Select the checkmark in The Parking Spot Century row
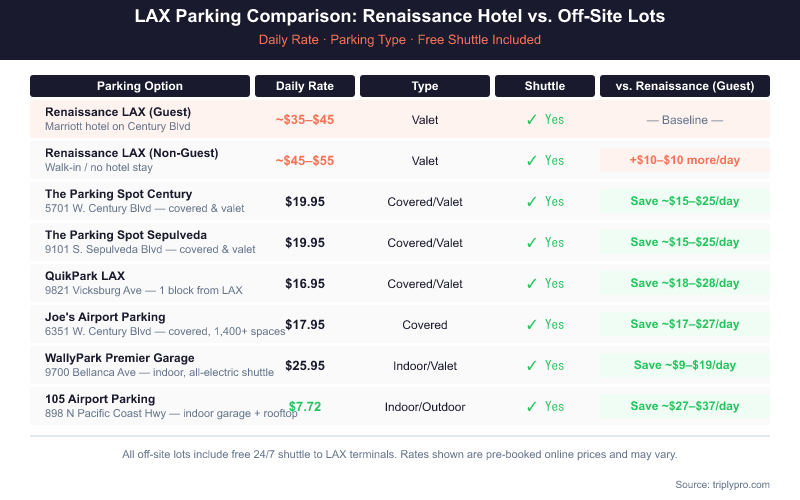This screenshot has height=500, width=800. (533, 202)
